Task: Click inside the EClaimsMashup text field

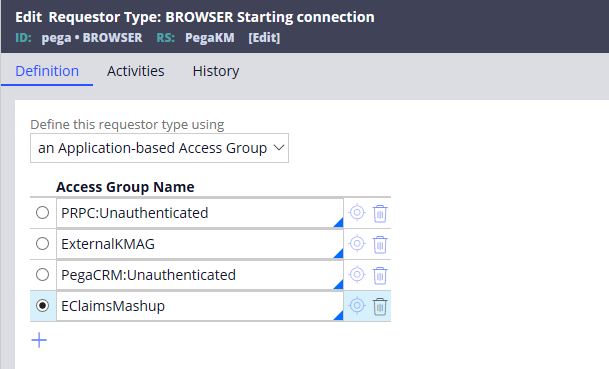Action: click(x=200, y=306)
